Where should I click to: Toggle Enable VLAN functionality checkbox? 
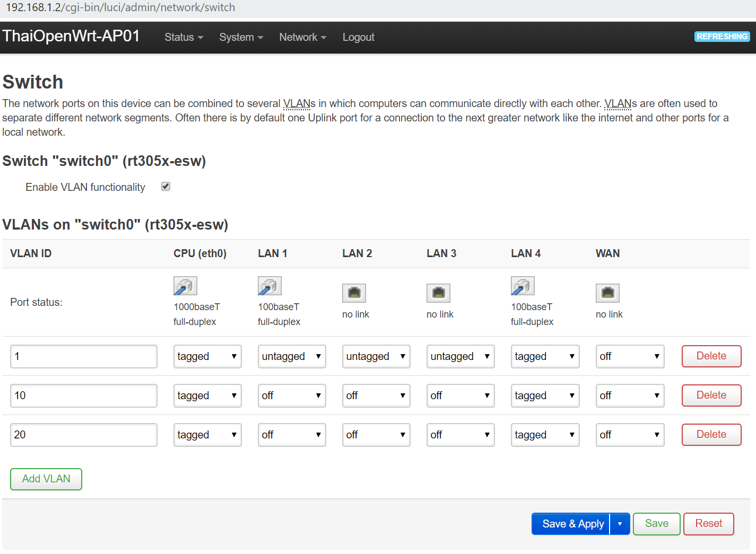pyautogui.click(x=166, y=187)
